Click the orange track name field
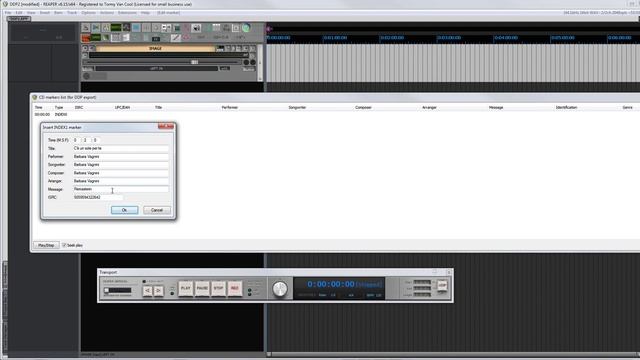 [155, 49]
